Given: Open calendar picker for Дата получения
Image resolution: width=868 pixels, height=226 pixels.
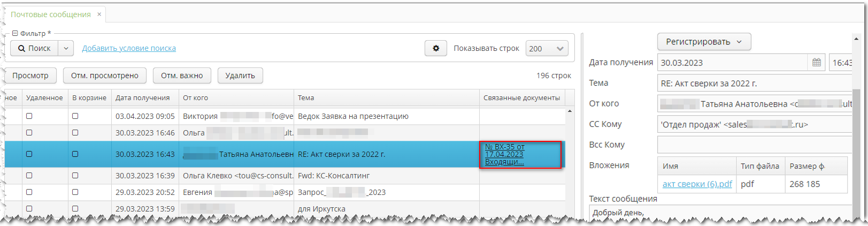Looking at the screenshot, I should click(x=816, y=63).
